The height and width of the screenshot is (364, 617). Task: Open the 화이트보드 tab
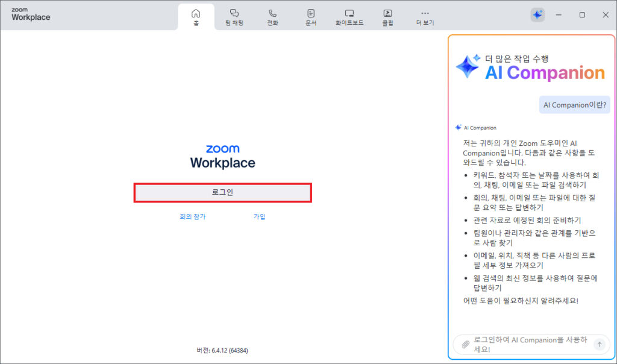pyautogui.click(x=349, y=17)
